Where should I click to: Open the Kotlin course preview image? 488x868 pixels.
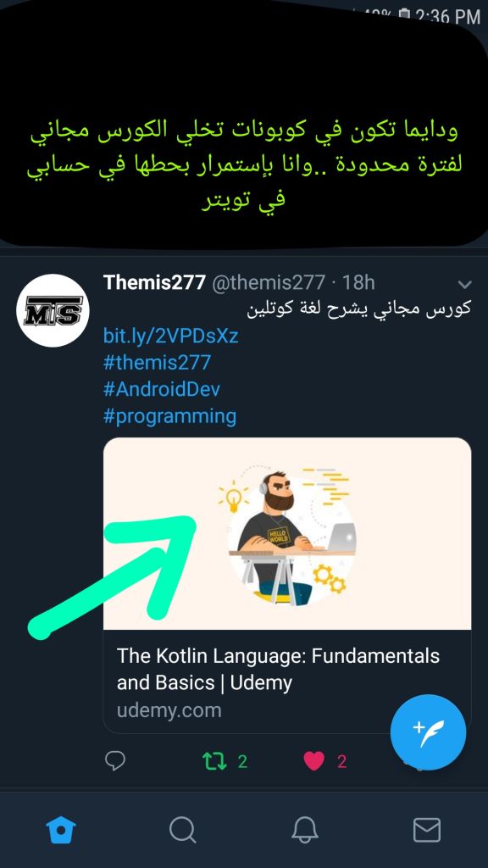[x=287, y=534]
